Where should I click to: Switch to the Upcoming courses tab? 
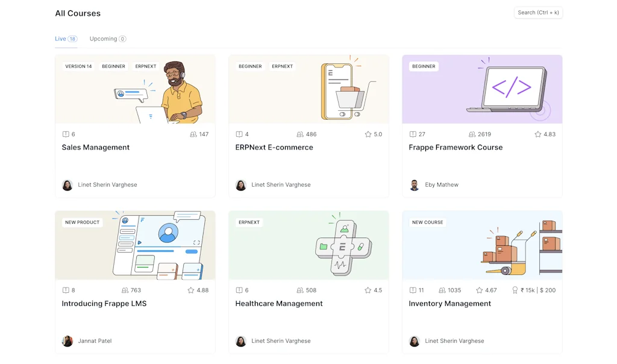click(x=103, y=39)
